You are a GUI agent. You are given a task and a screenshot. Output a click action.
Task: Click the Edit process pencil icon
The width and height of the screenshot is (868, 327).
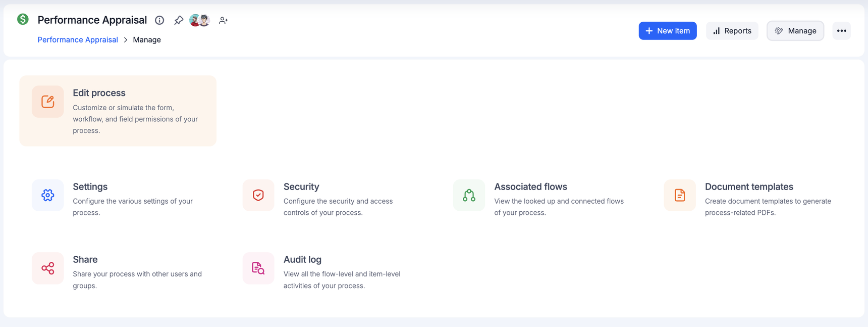click(48, 102)
